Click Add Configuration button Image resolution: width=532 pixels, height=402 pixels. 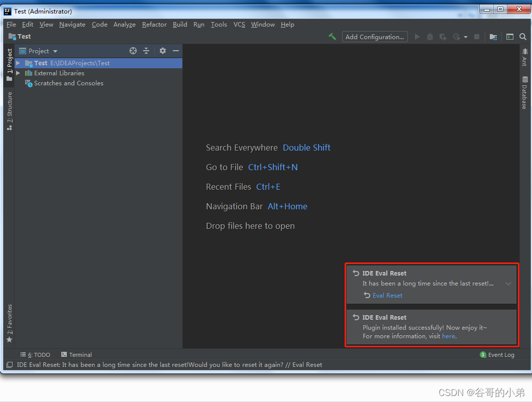point(375,37)
